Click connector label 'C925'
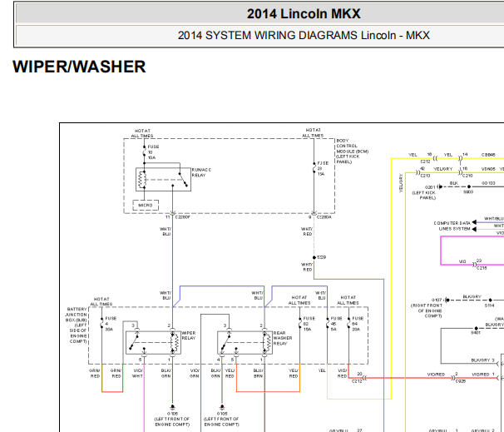 coord(461,381)
